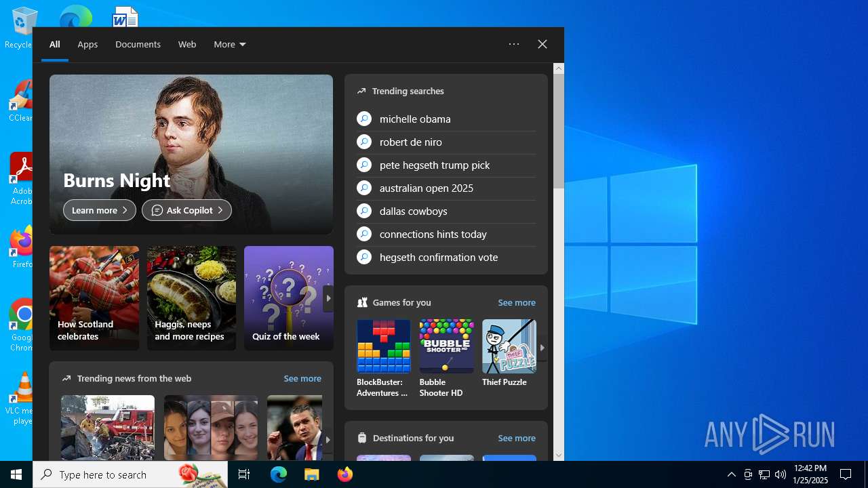
Task: Open the Action Center notifications icon
Action: click(x=846, y=474)
